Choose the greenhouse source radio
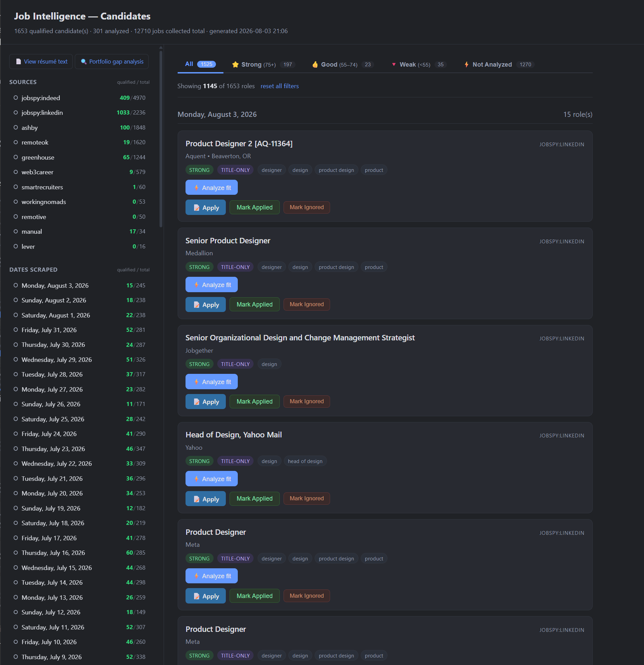Screen dimensions: 644x665 coord(16,157)
